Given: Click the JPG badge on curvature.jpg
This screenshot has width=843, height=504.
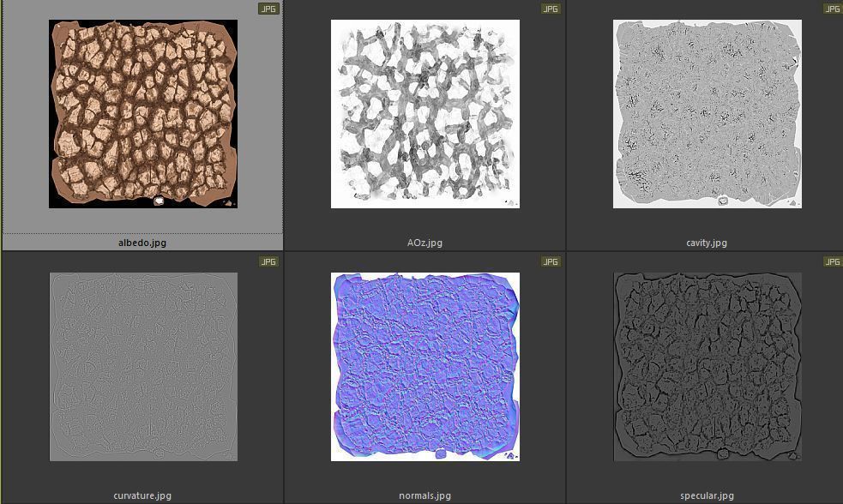Looking at the screenshot, I should click(x=268, y=261).
